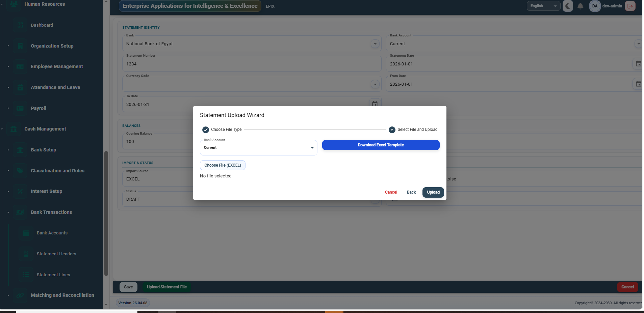Collapse the Cash Management section arrow
644x313 pixels.
2,129
